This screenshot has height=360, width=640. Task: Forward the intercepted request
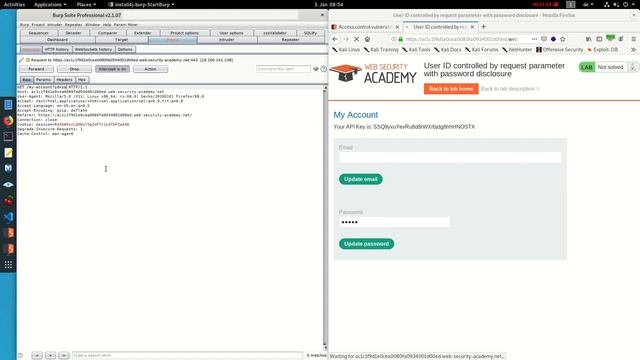pyautogui.click(x=36, y=69)
